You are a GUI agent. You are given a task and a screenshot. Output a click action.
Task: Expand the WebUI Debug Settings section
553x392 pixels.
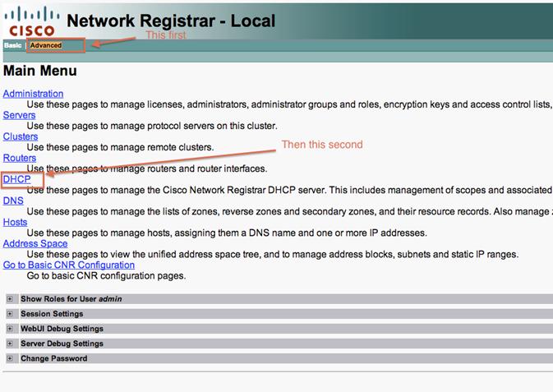click(x=10, y=329)
